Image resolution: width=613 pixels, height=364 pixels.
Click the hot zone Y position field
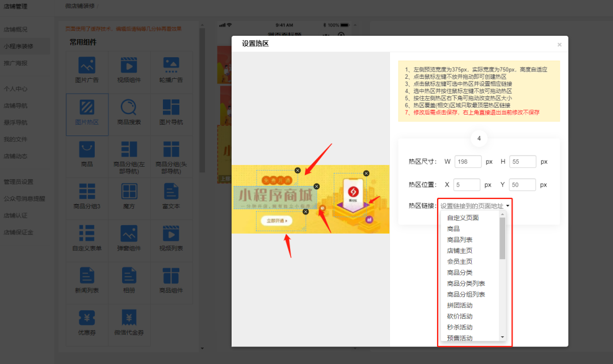[522, 185]
